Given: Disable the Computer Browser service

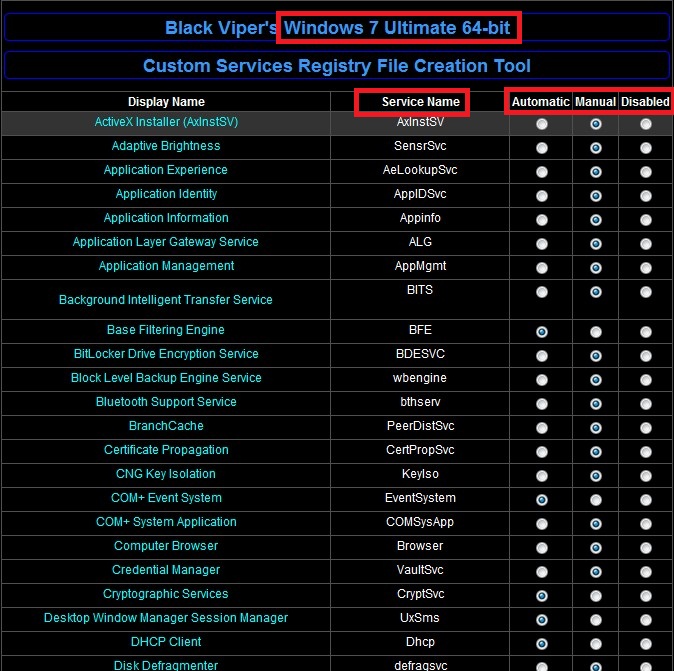Looking at the screenshot, I should 646,548.
